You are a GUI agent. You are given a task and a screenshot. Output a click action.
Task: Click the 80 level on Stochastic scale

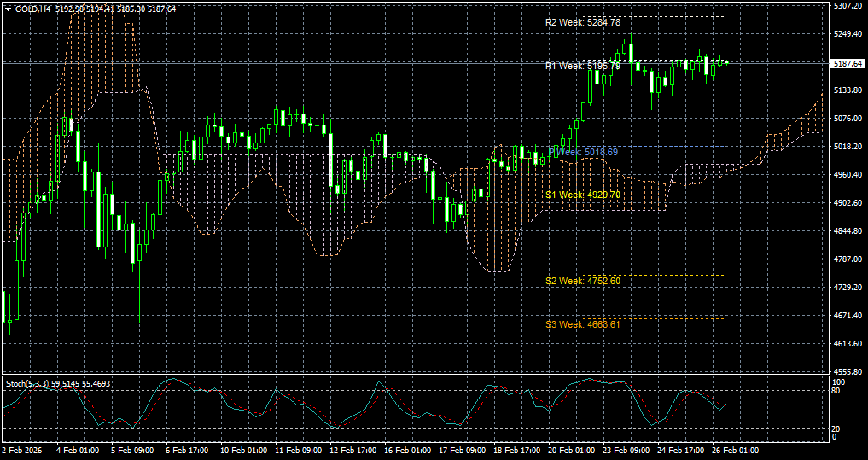837,391
